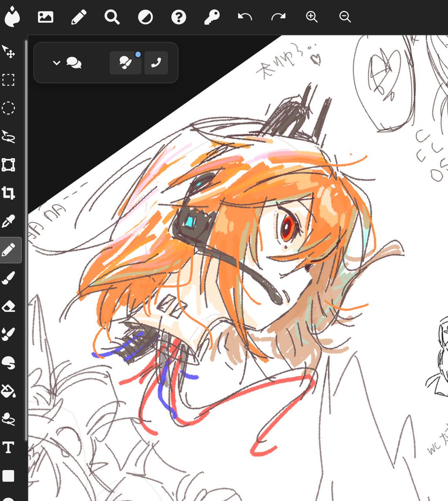Viewport: 448px width, 501px height.
Task: Select the rectangular selection tool
Action: (8, 80)
